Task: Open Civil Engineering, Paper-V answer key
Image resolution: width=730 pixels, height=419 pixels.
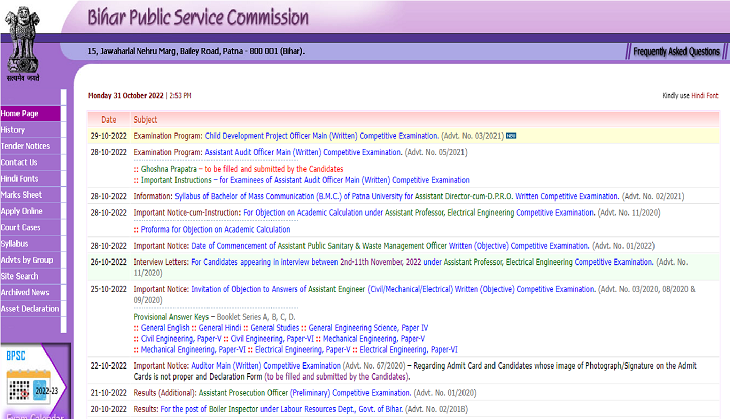Action: (x=181, y=339)
